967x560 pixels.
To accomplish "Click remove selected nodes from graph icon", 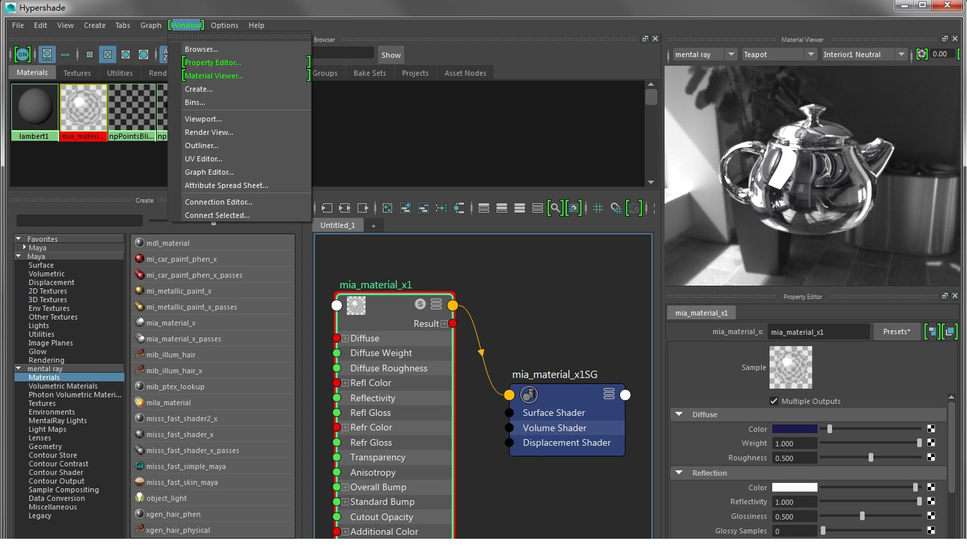I will pos(423,208).
